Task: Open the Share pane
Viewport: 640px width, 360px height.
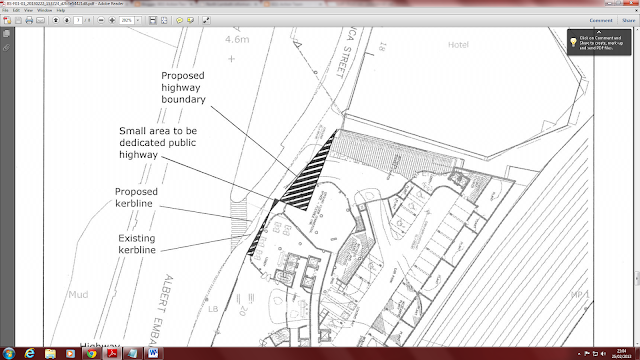Action: point(629,20)
